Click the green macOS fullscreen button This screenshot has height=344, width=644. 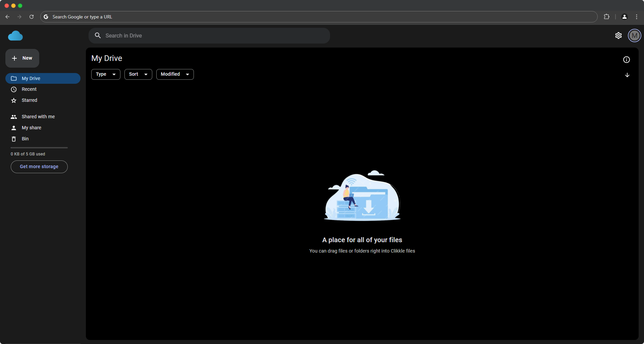point(20,6)
